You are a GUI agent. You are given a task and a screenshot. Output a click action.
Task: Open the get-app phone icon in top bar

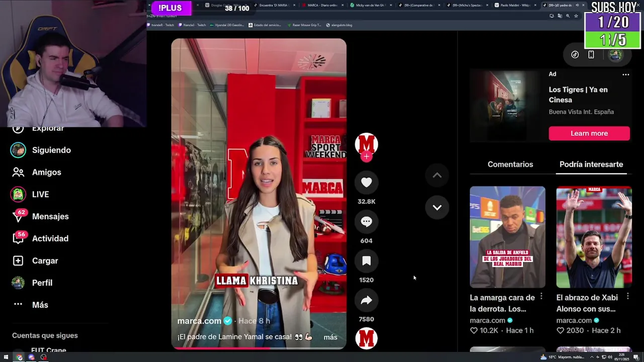pyautogui.click(x=591, y=54)
